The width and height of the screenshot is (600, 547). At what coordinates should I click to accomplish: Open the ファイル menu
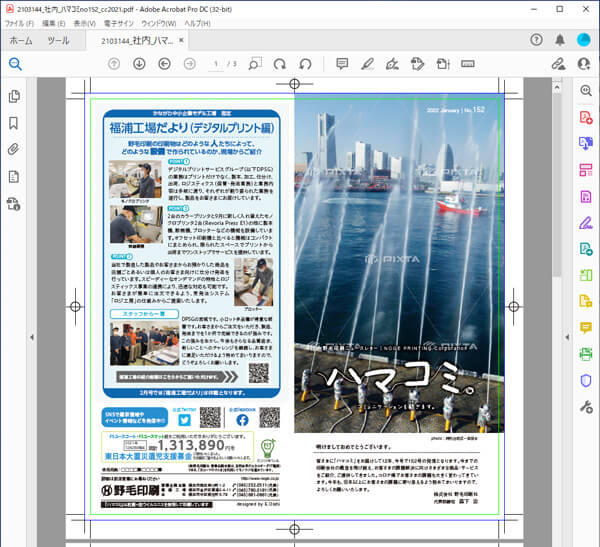coord(19,23)
